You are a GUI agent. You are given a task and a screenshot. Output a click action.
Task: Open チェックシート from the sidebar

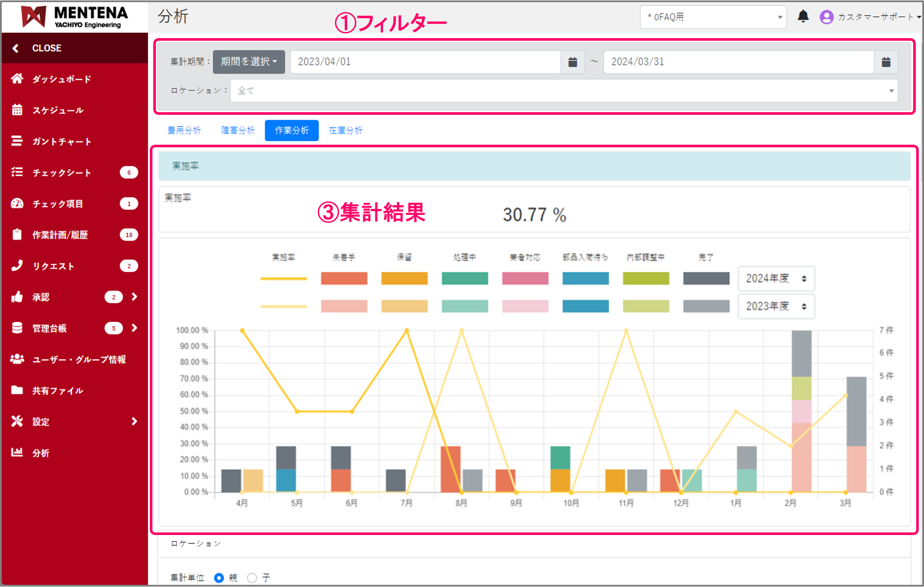pyautogui.click(x=61, y=172)
